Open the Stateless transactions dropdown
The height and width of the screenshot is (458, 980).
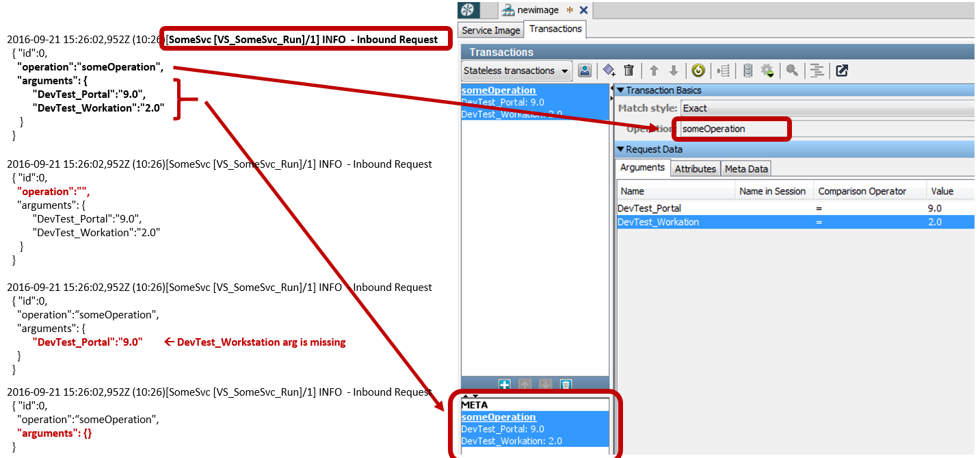(x=517, y=71)
